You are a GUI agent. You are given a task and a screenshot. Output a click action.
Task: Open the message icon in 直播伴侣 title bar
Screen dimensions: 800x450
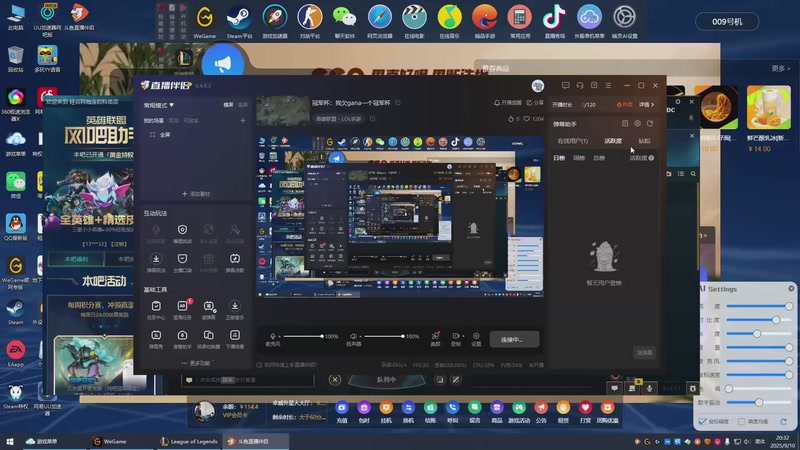click(565, 85)
